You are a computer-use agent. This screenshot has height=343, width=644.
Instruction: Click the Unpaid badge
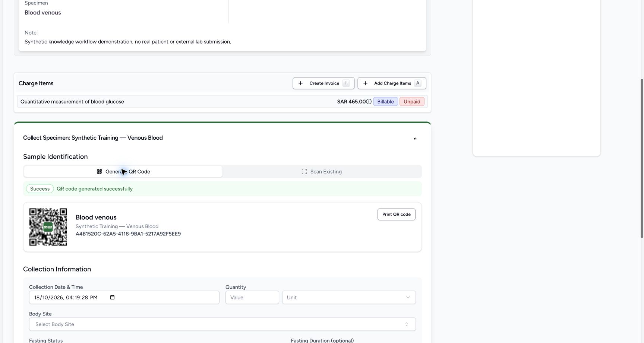412,102
